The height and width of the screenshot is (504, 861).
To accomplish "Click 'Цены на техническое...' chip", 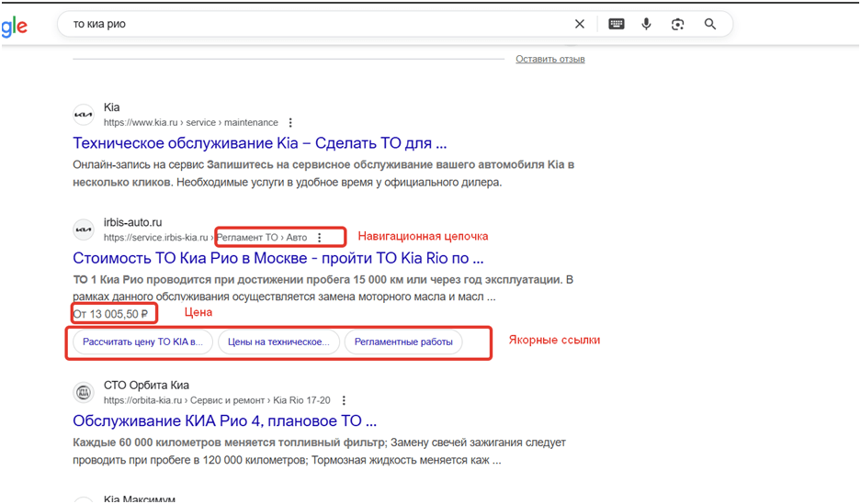I will [x=279, y=342].
